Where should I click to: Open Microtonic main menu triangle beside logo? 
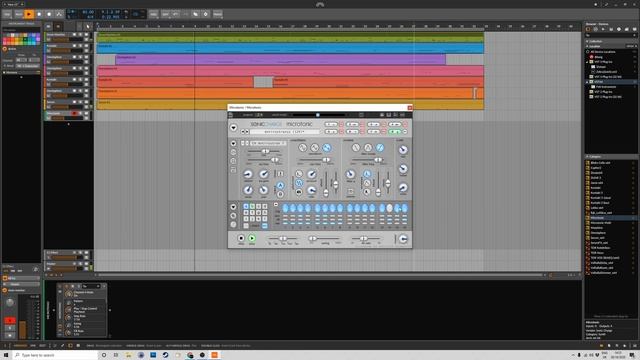[x=233, y=128]
